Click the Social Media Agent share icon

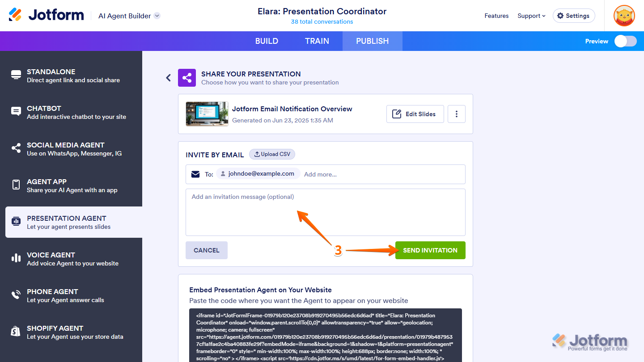pyautogui.click(x=16, y=148)
